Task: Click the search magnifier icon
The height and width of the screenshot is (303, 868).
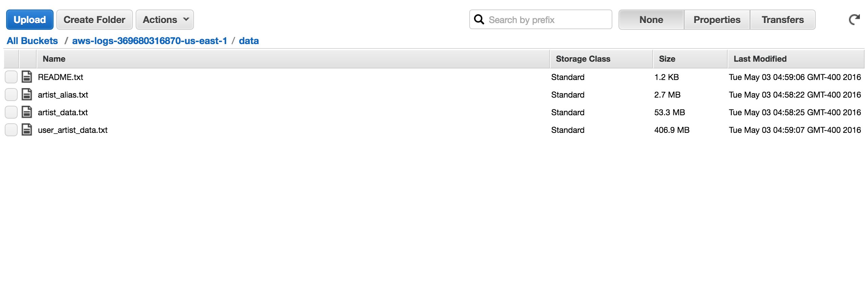Action: [x=479, y=20]
